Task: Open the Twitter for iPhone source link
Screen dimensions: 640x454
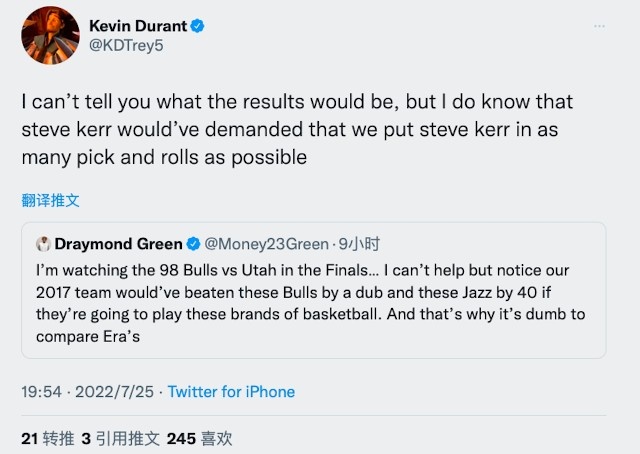Action: tap(231, 392)
